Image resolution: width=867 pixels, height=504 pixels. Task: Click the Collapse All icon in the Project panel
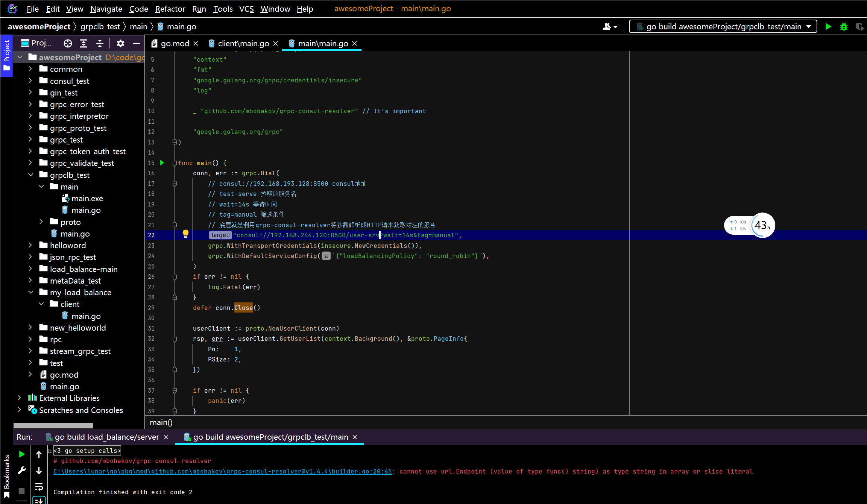(100, 44)
